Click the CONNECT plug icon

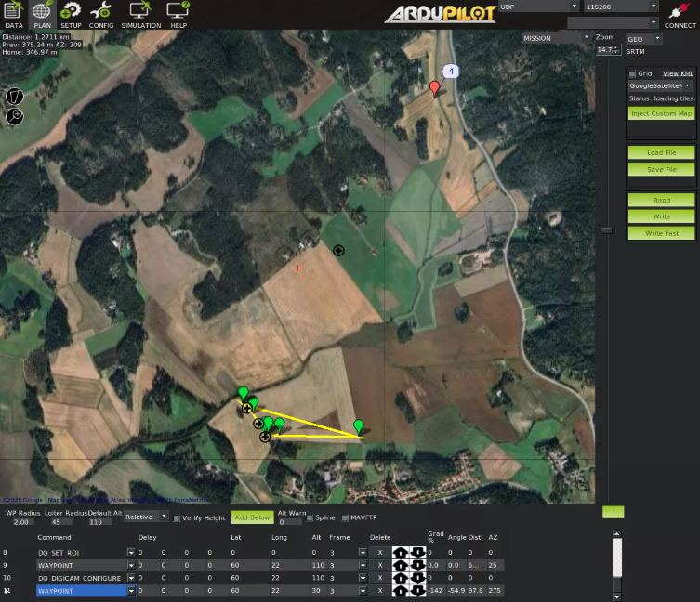pyautogui.click(x=680, y=15)
